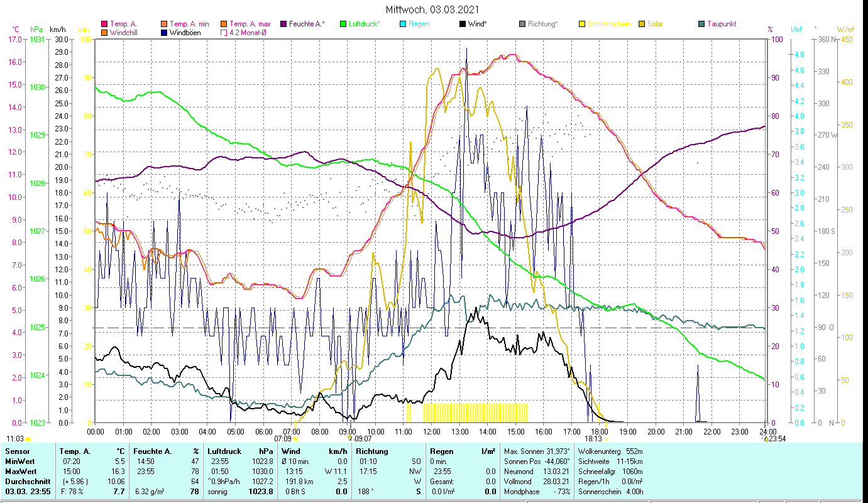The width and height of the screenshot is (868, 503).
Task: Click the orange Temp. A. min swatch
Action: pos(165,24)
